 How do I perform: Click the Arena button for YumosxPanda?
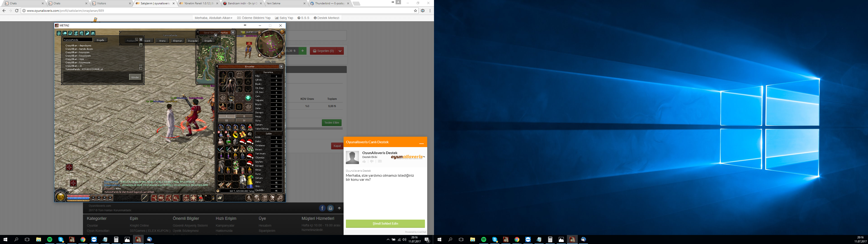click(x=163, y=41)
